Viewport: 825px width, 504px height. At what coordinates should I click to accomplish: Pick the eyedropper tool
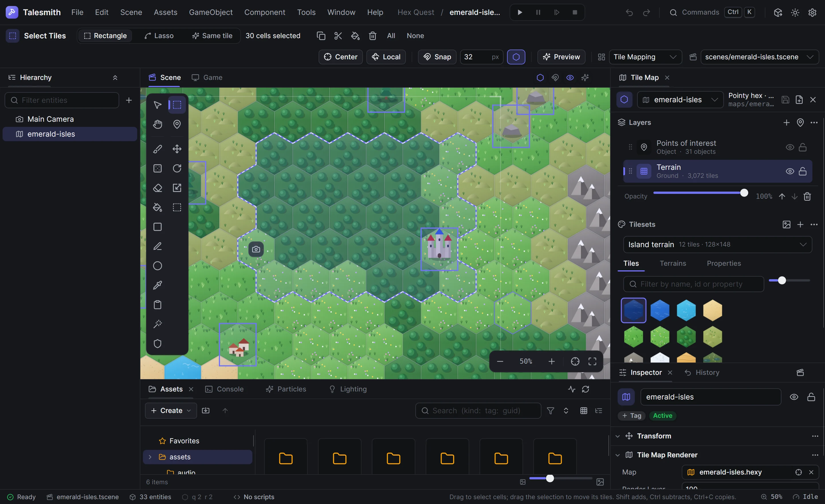[157, 285]
